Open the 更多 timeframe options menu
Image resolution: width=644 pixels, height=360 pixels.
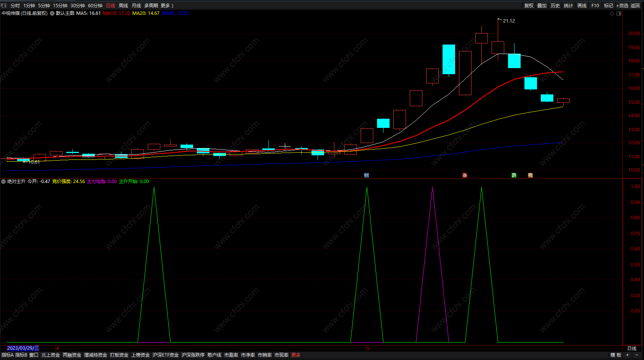[167, 6]
